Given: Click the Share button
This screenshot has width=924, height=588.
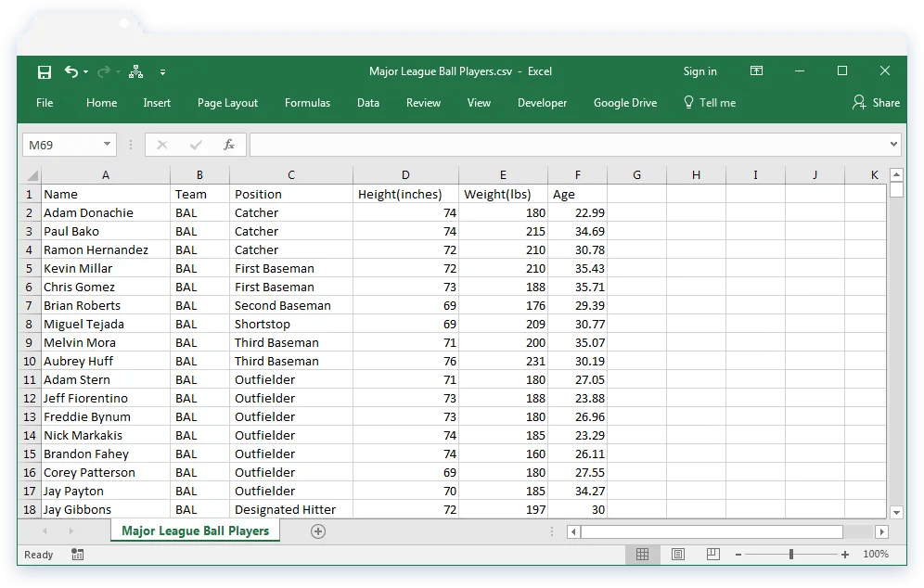Looking at the screenshot, I should 876,103.
